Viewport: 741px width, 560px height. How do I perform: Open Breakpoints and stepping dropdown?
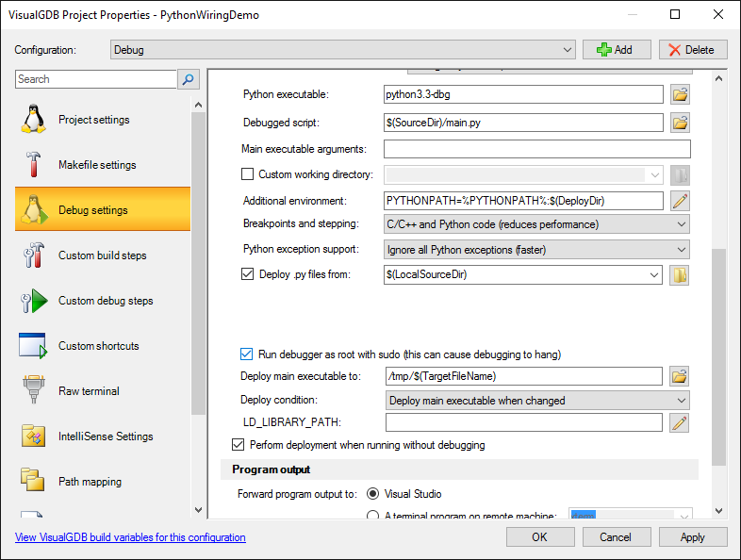point(536,224)
